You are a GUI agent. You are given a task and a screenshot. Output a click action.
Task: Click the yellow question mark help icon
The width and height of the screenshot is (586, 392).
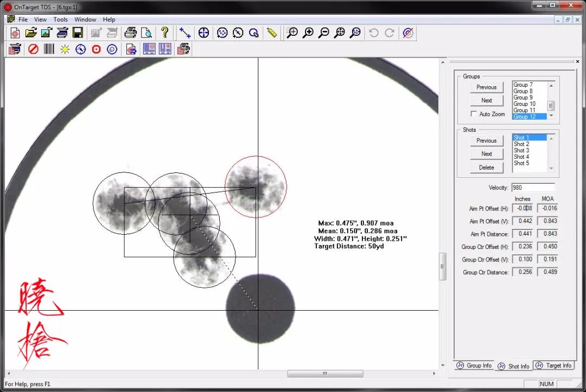coord(164,33)
